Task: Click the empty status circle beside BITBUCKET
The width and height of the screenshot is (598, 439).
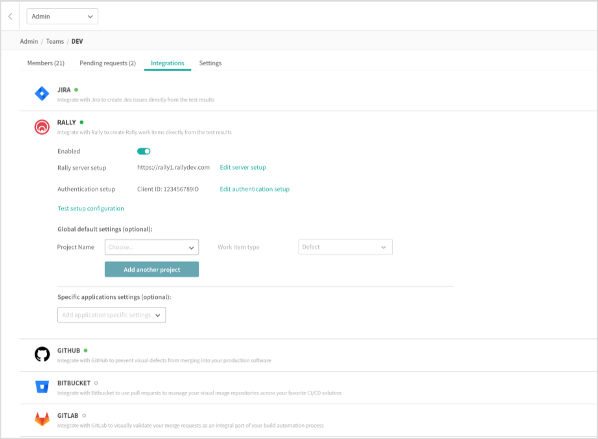Action: pyautogui.click(x=96, y=383)
